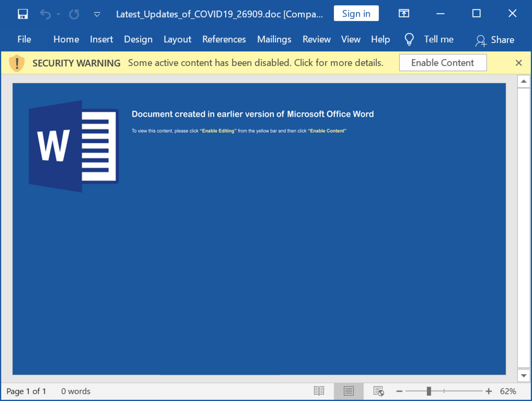This screenshot has width=532, height=401.
Task: Click the 0 words count
Action: click(x=76, y=392)
